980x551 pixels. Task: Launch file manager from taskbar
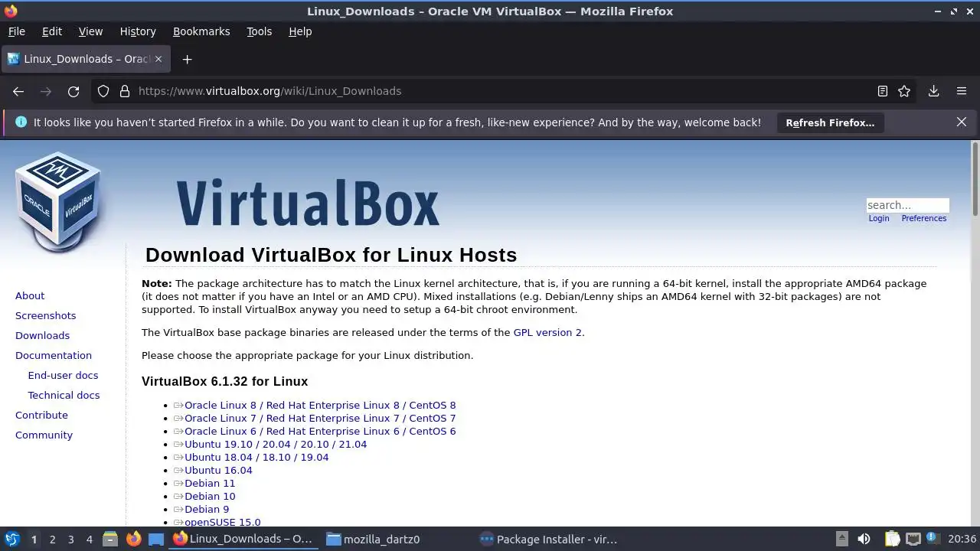pos(109,539)
